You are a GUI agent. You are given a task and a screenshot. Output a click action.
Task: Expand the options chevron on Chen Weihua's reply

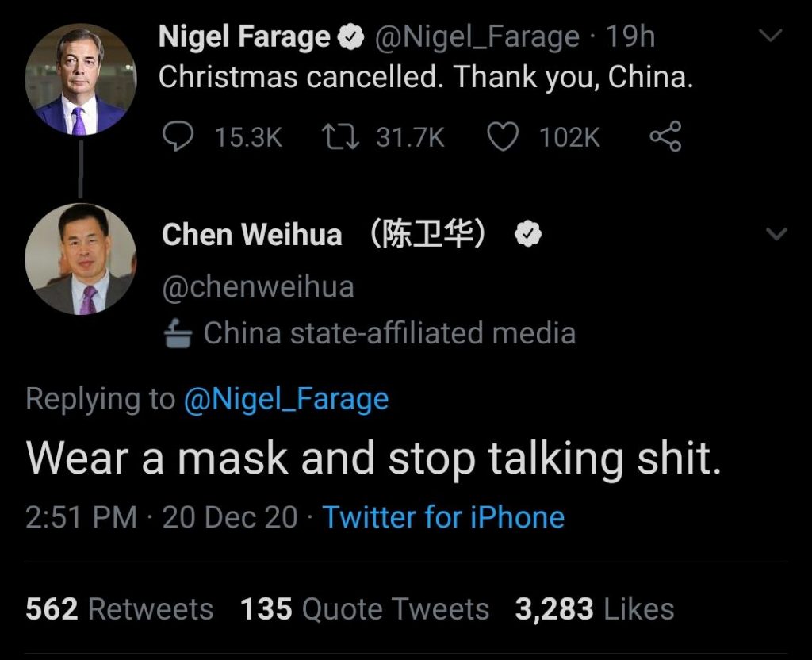[x=775, y=233]
